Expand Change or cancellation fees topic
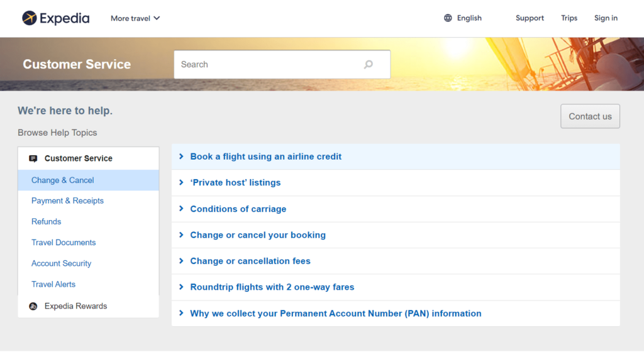644x357 pixels. [x=250, y=261]
